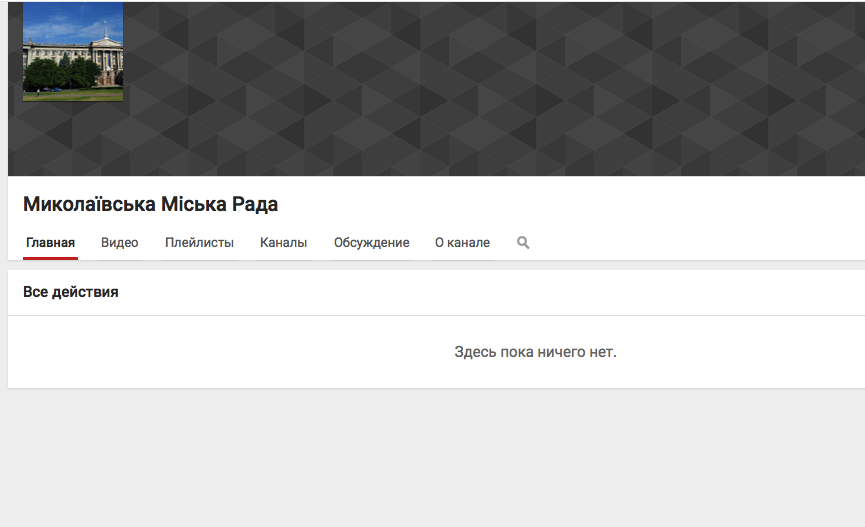Click the text Здесь пока ничего нет
Viewport: 865px width, 527px height.
click(535, 352)
